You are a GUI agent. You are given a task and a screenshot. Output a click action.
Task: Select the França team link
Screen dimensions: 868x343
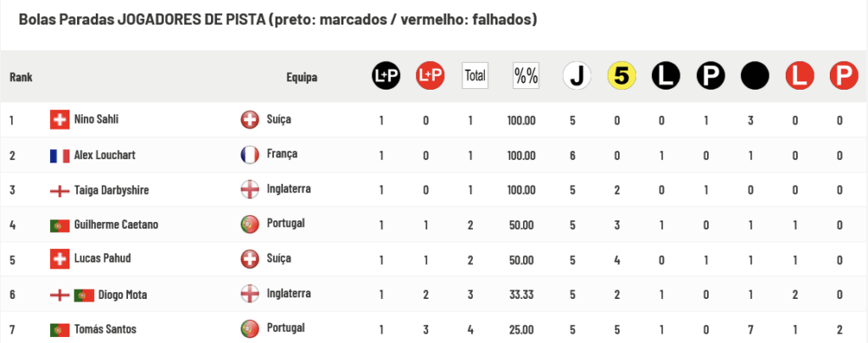point(281,154)
